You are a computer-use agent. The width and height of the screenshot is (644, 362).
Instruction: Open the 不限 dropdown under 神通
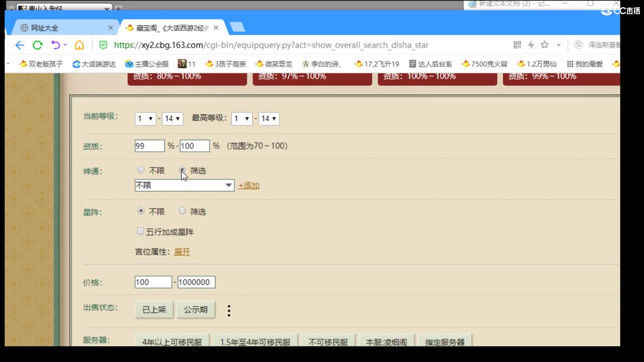[x=184, y=186]
